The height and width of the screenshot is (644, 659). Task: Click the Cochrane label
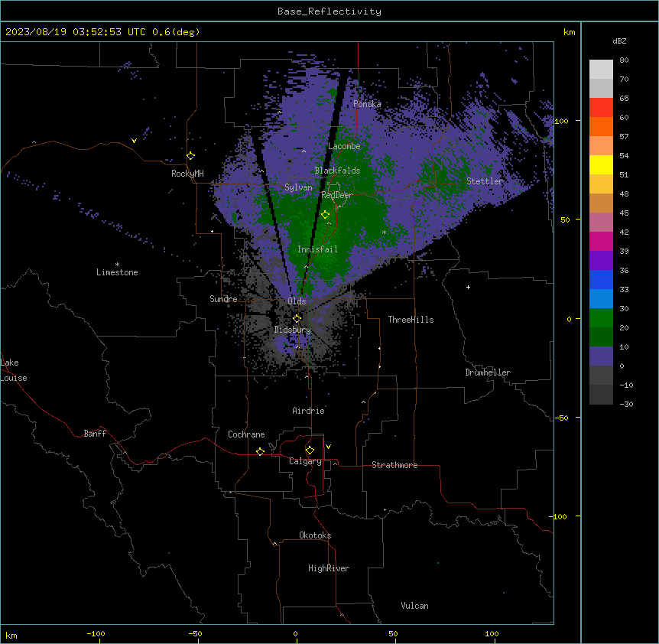tap(246, 434)
